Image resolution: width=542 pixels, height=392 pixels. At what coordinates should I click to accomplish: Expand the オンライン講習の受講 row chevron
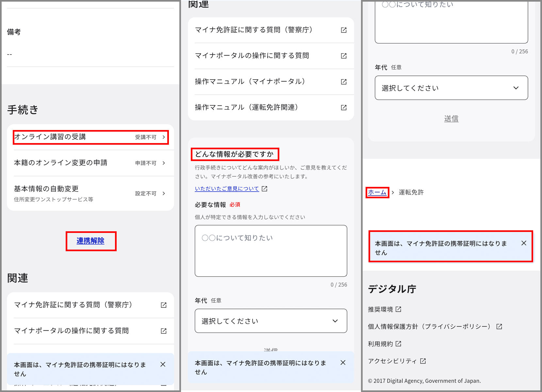[x=164, y=137]
